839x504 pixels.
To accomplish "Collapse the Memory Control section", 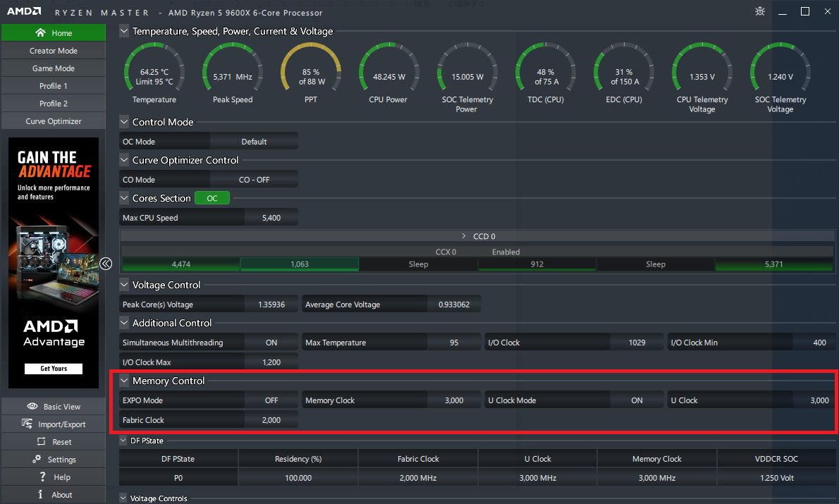I will tap(124, 381).
